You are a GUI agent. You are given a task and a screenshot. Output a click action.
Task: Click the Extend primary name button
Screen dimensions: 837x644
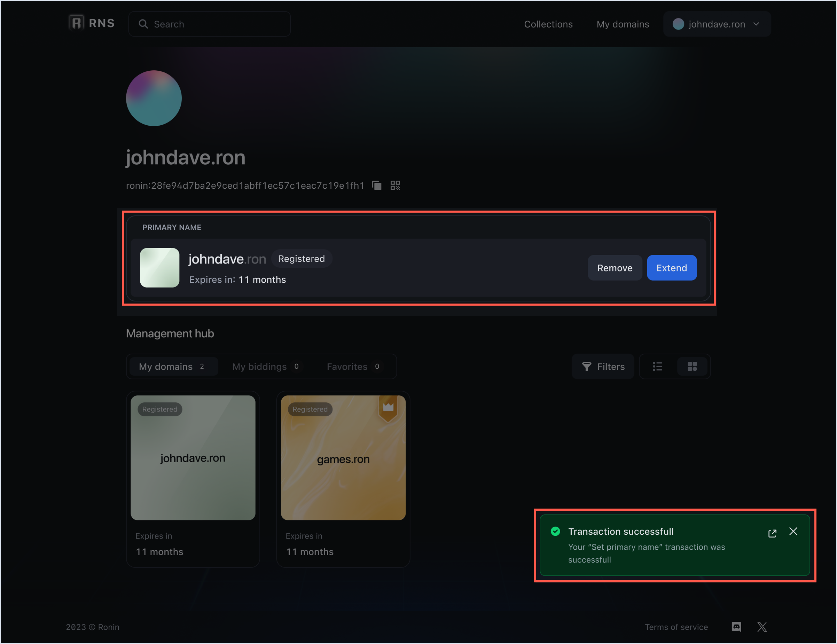(671, 268)
